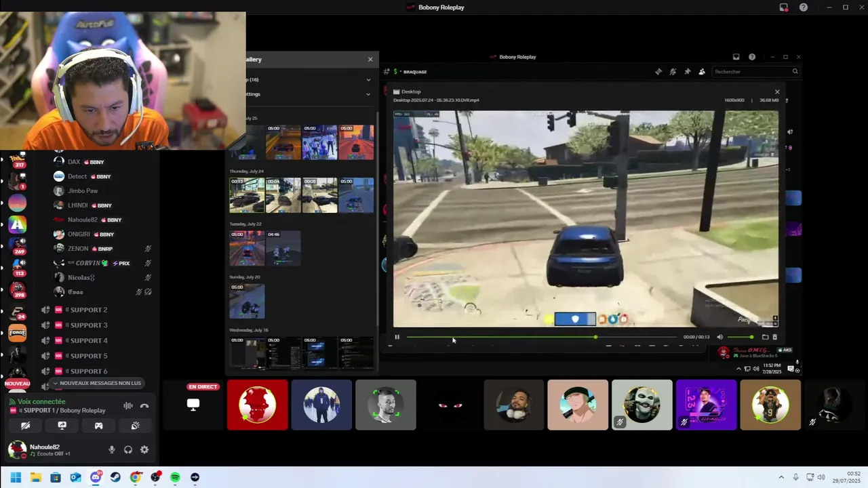
Task: Deafen with headphones icon
Action: (x=128, y=449)
